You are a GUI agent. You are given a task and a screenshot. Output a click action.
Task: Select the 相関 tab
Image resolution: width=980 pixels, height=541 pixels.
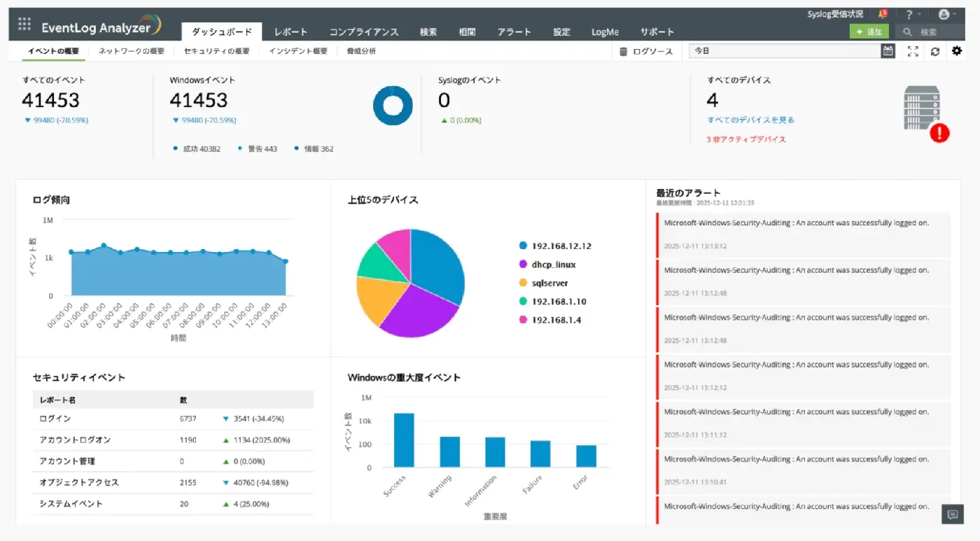[467, 32]
